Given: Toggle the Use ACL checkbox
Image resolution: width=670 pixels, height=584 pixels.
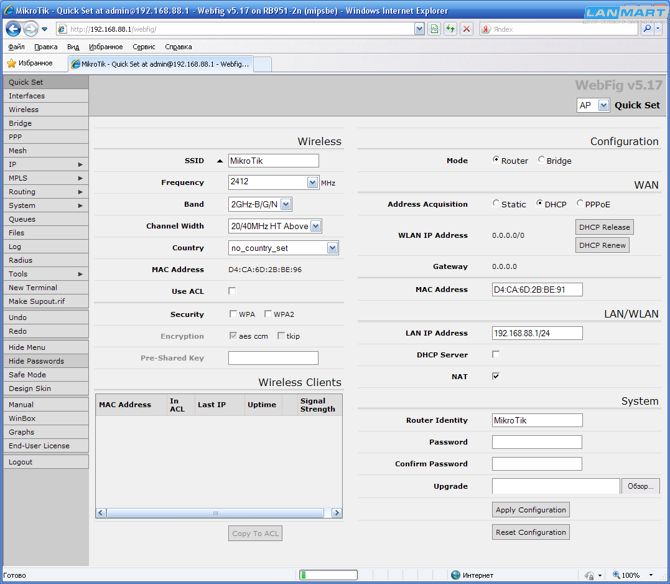Looking at the screenshot, I should pos(232,291).
